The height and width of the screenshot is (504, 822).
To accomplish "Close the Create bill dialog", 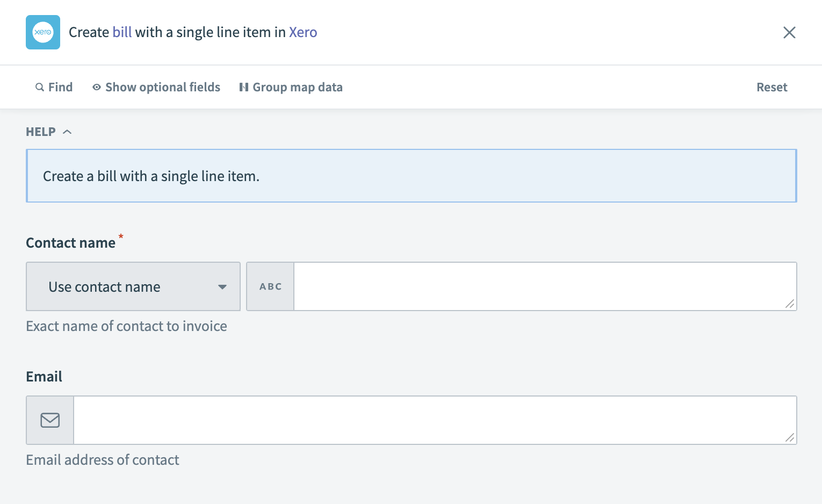I will click(789, 32).
